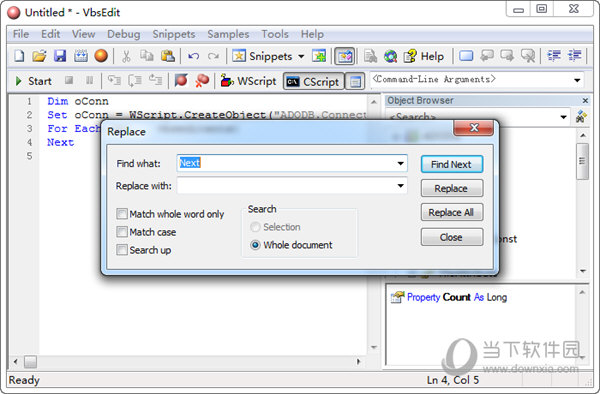Open the Samples menu
The height and width of the screenshot is (394, 600).
point(228,34)
